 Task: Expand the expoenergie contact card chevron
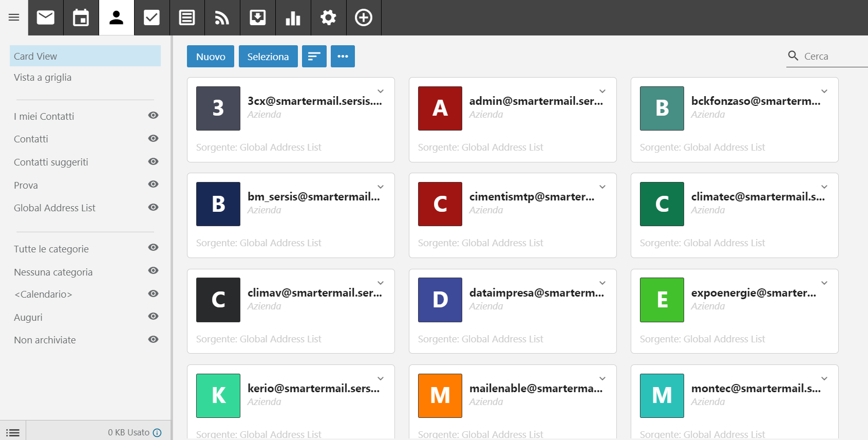(824, 283)
